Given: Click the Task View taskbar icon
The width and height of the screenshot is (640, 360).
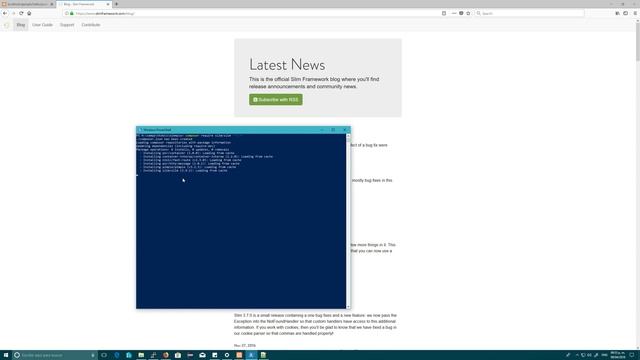Looking at the screenshot, I should pos(104,355).
